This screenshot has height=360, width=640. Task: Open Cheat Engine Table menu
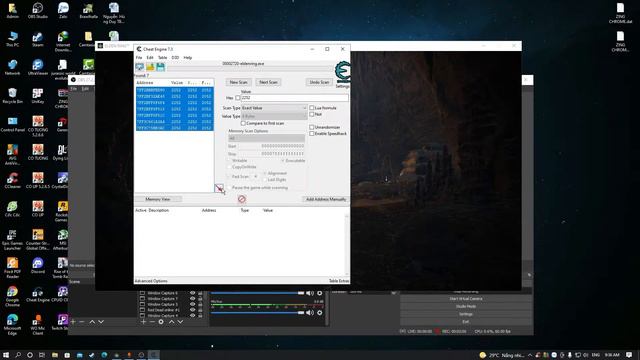click(162, 58)
